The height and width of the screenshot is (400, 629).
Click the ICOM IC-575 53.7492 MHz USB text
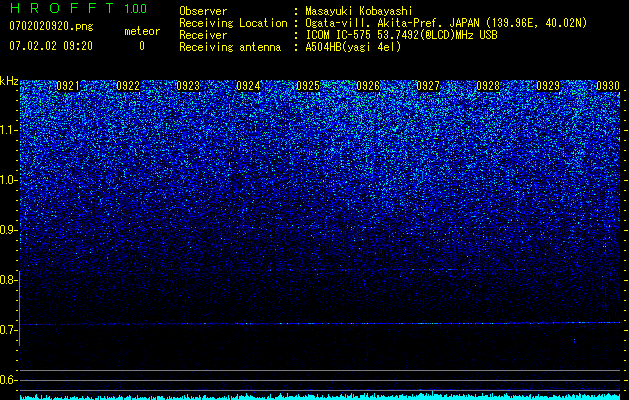401,35
